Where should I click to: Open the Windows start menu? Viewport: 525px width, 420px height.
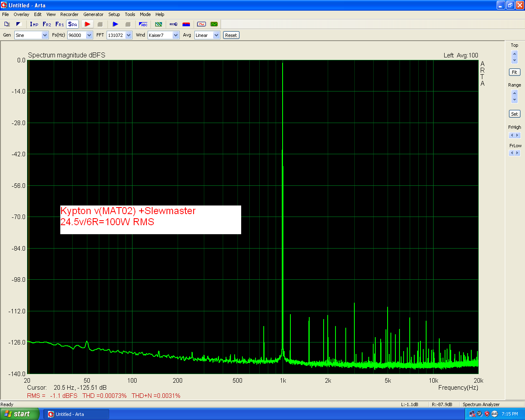click(20, 414)
